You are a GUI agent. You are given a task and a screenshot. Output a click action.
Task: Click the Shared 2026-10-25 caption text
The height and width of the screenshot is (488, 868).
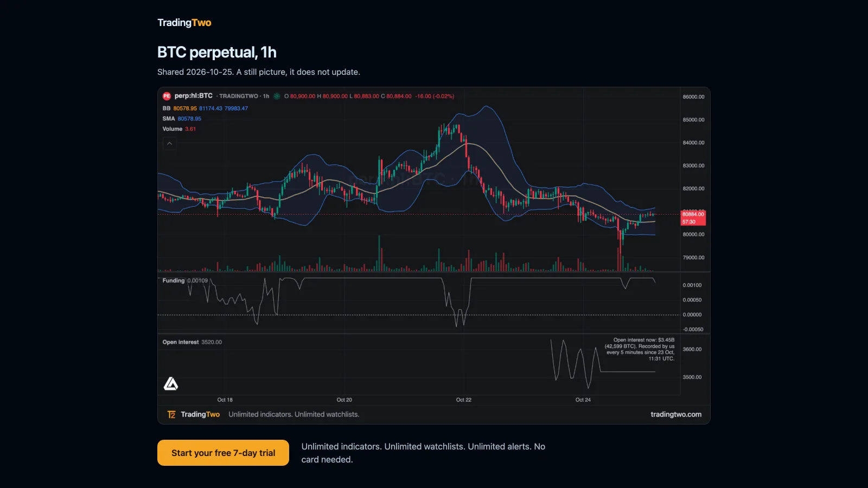259,72
